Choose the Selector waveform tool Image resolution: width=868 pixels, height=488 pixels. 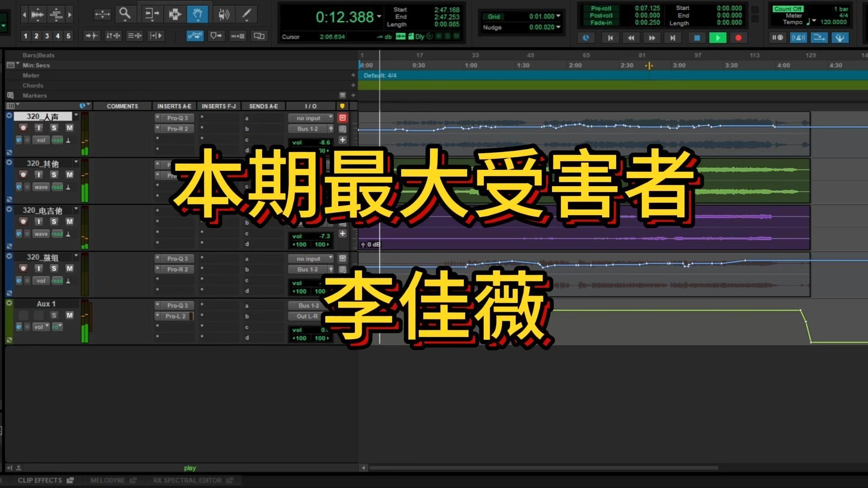click(x=175, y=14)
